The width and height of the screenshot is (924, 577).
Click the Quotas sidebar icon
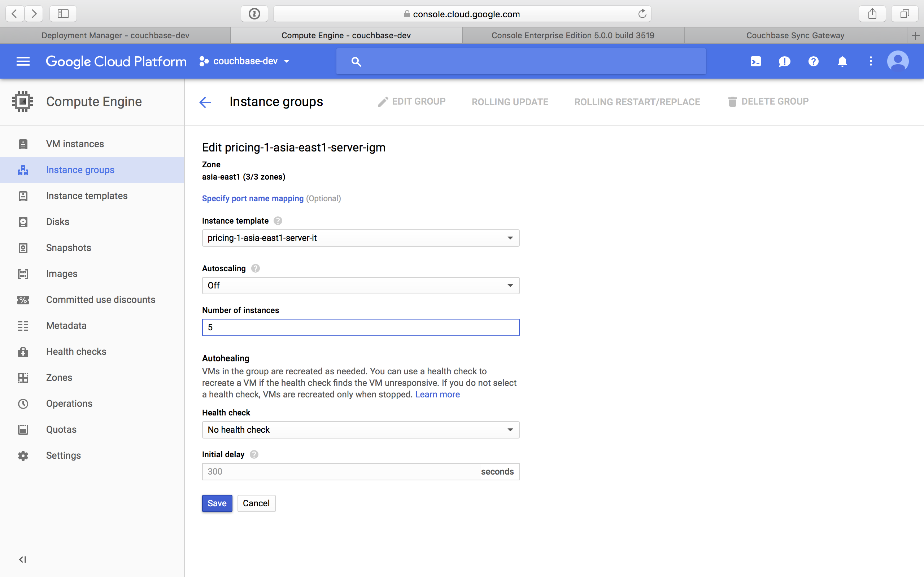23,429
